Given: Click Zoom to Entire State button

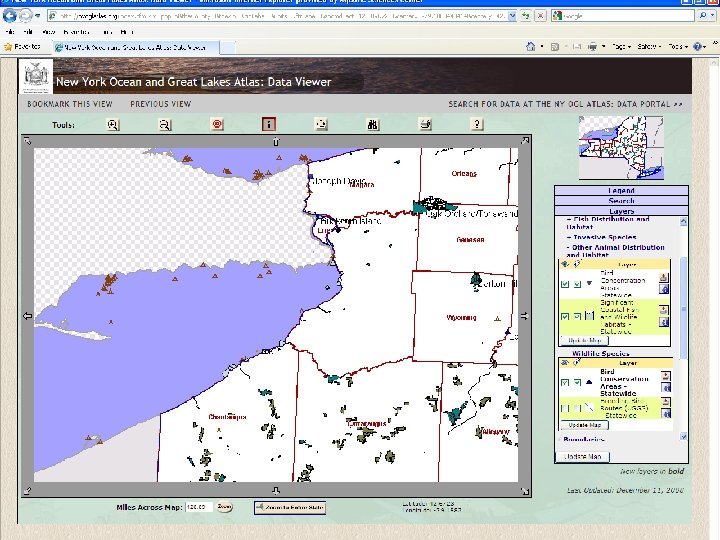Looking at the screenshot, I should (x=290, y=507).
